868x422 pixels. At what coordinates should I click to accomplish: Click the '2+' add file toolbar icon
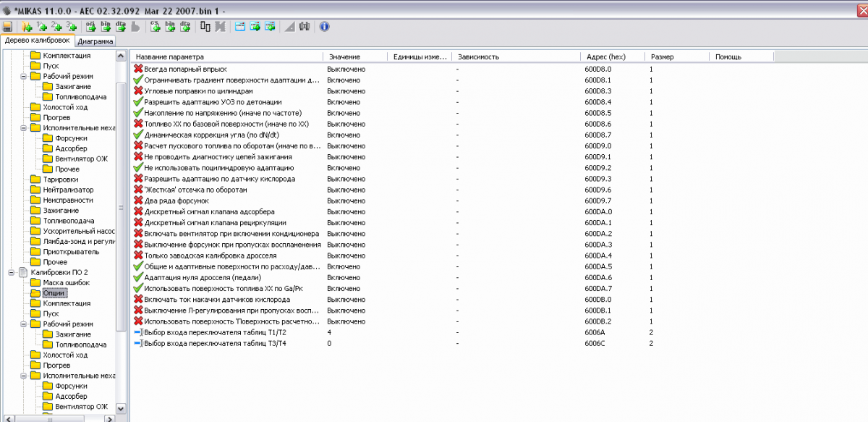click(56, 27)
